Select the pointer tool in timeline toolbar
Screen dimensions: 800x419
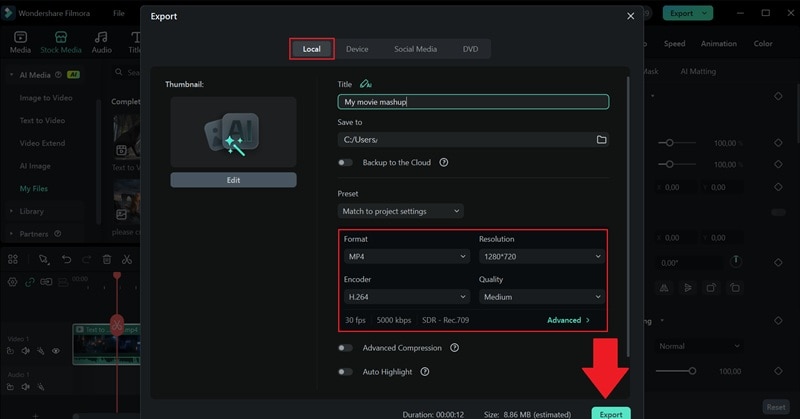click(x=44, y=260)
